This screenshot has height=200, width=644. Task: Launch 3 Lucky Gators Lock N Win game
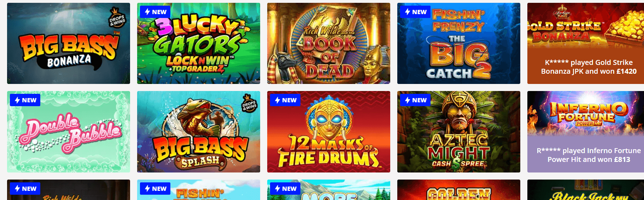coord(199,43)
